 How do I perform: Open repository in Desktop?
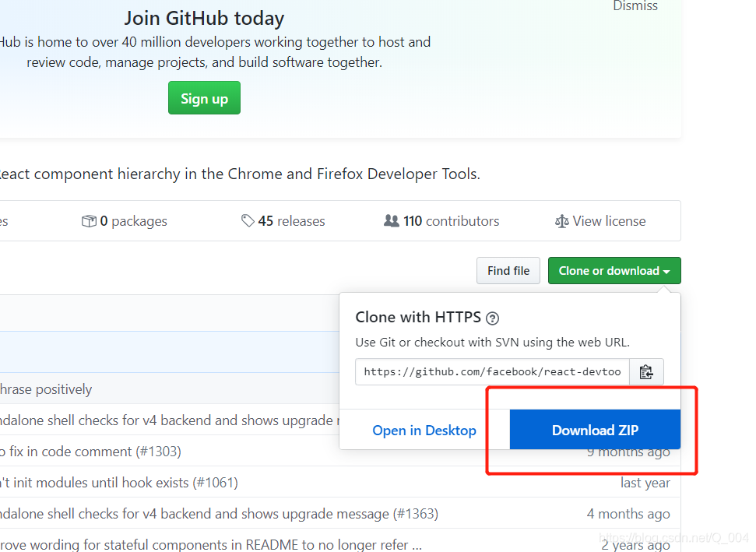point(424,430)
